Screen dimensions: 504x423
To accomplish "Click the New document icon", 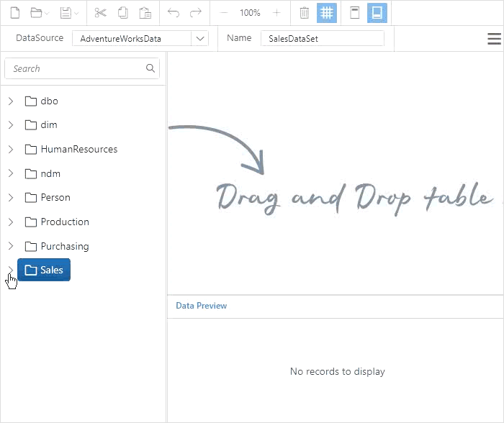I will (x=14, y=13).
